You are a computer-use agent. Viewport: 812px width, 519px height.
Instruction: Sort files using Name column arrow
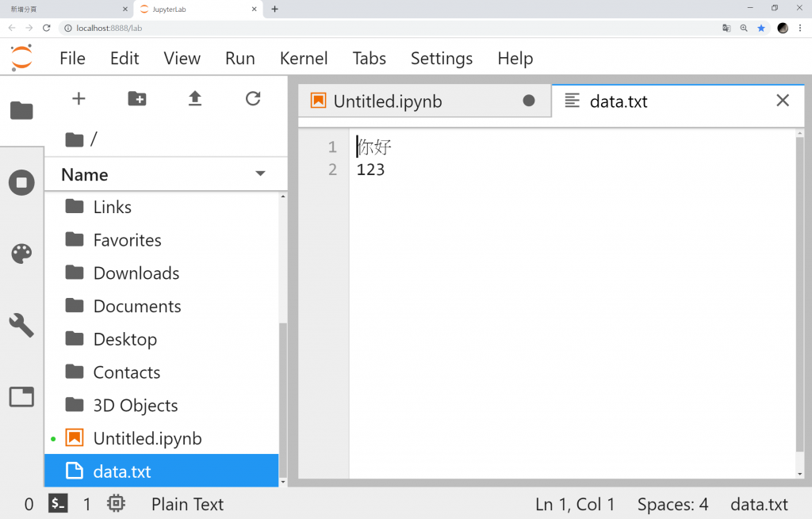click(x=260, y=174)
